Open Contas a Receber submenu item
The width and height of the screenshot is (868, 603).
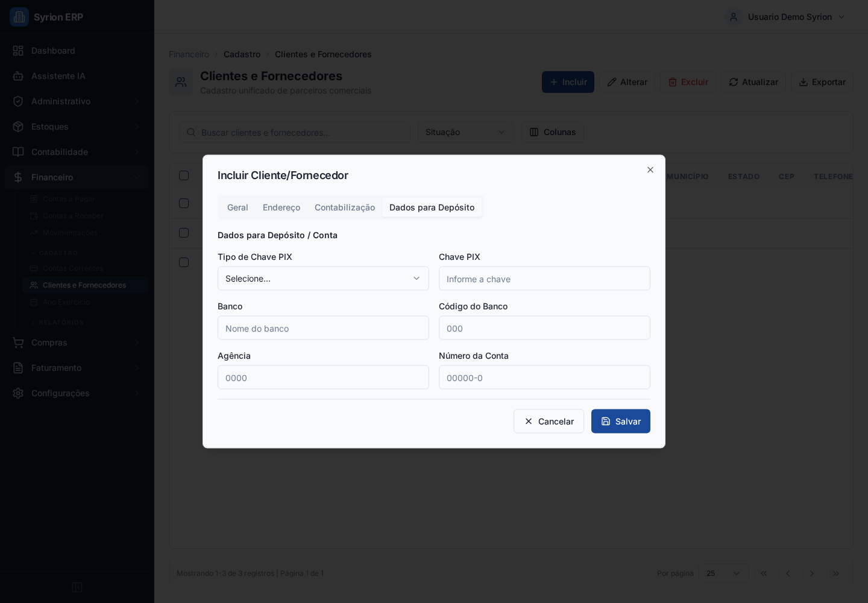(x=85, y=216)
